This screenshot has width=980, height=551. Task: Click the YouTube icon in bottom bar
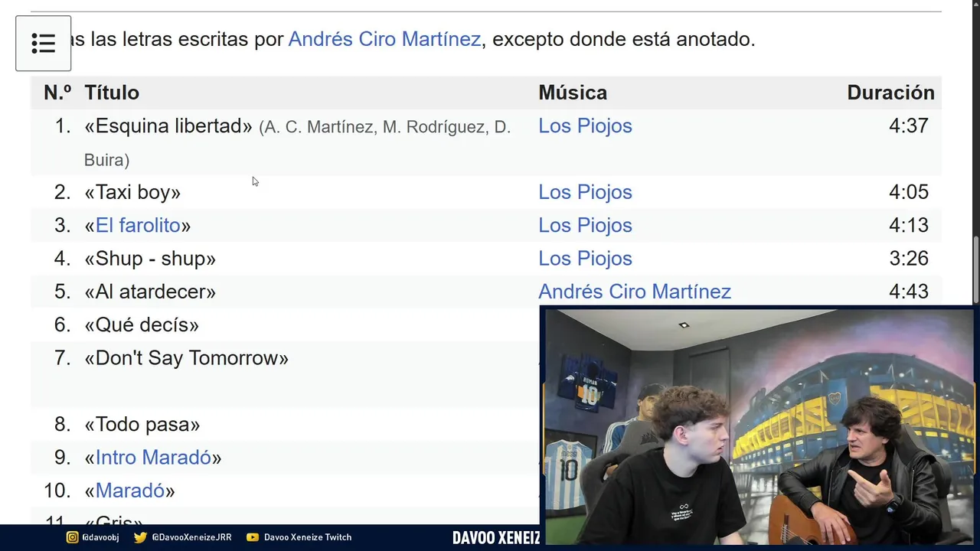253,537
